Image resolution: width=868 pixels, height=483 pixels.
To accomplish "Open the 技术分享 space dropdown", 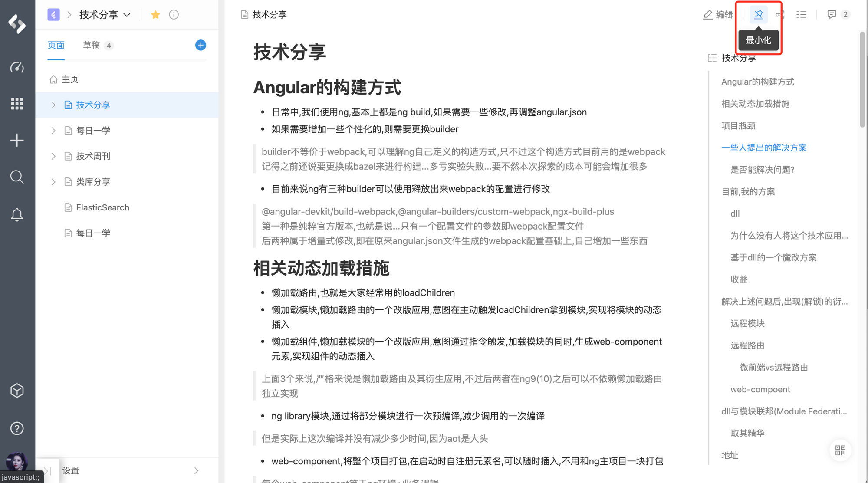I will click(105, 15).
